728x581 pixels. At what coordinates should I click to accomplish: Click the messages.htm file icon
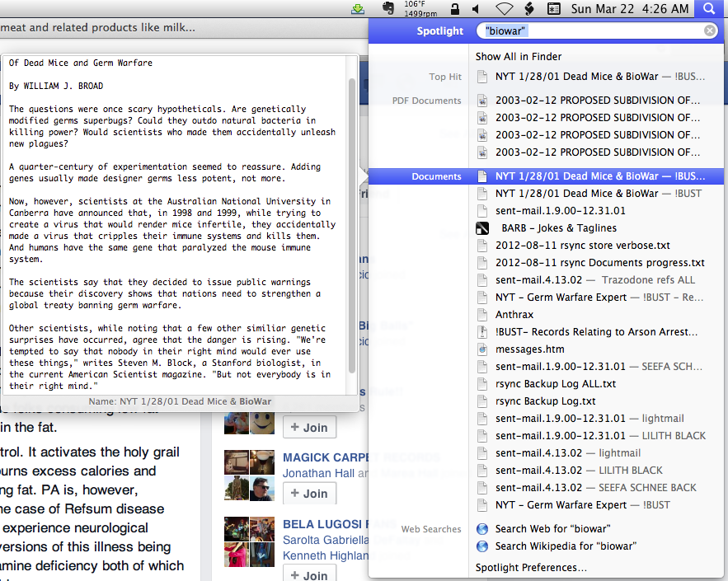click(483, 349)
